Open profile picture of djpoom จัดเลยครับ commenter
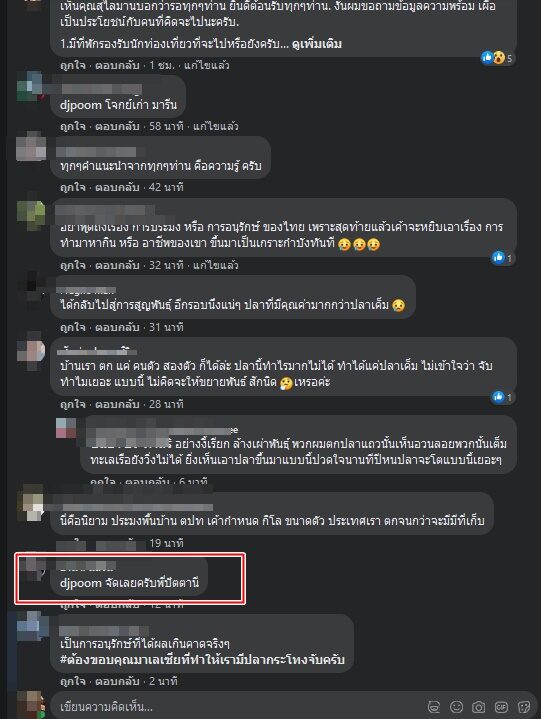The height and width of the screenshot is (719, 541). coord(31,569)
